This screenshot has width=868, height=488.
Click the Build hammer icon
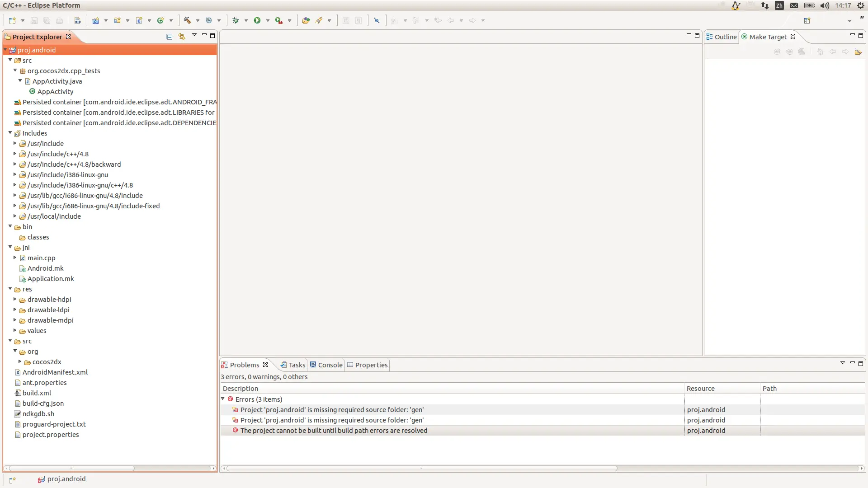pos(187,21)
